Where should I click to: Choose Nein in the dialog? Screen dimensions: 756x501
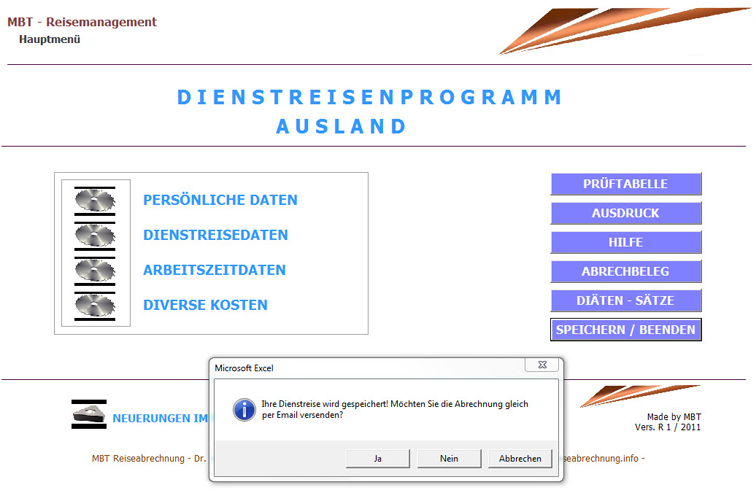[449, 458]
